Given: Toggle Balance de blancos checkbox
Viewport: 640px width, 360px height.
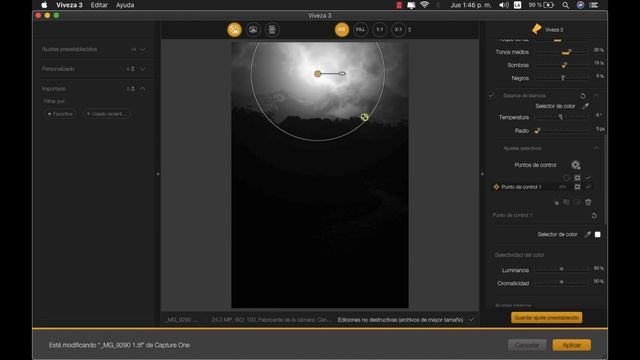Looking at the screenshot, I should pyautogui.click(x=492, y=96).
